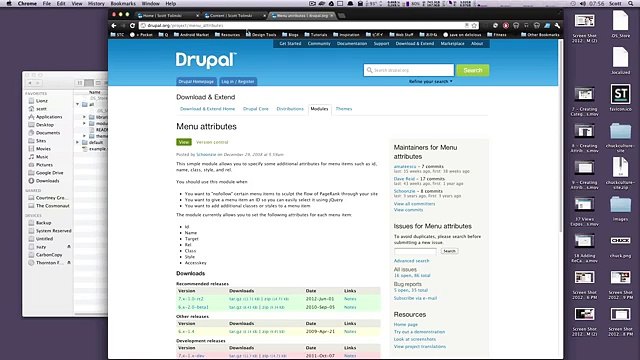
Task: Click the Drupal.org search input field
Action: [x=409, y=70]
